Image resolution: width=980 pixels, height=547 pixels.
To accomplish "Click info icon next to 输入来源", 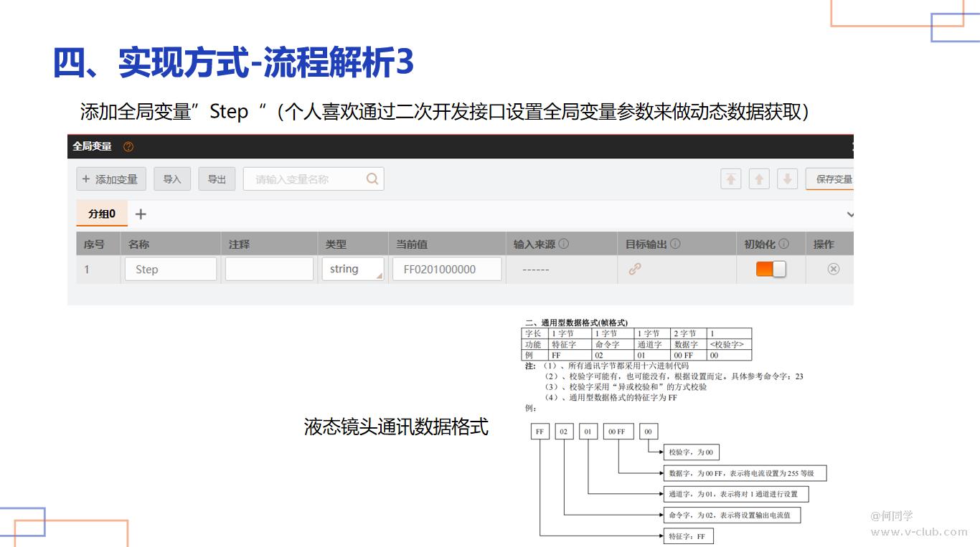I will (x=564, y=244).
